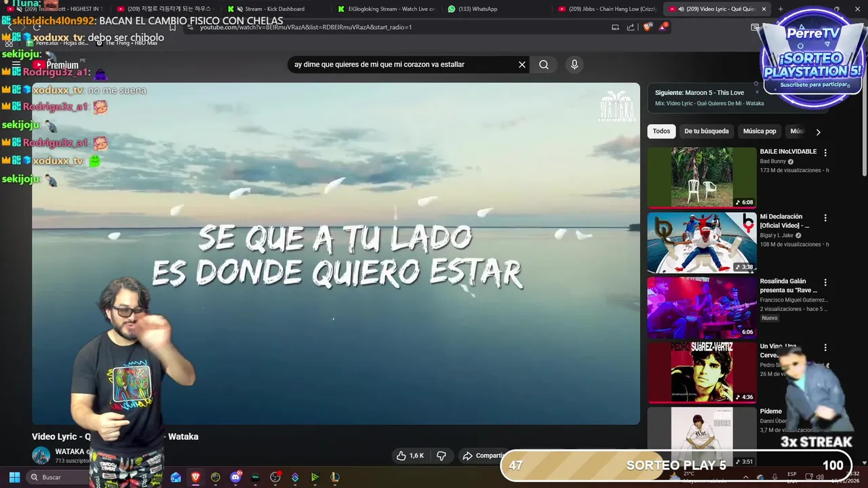Click the Brave Rewards triangle icon
Image resolution: width=868 pixels, height=488 pixels.
(663, 27)
